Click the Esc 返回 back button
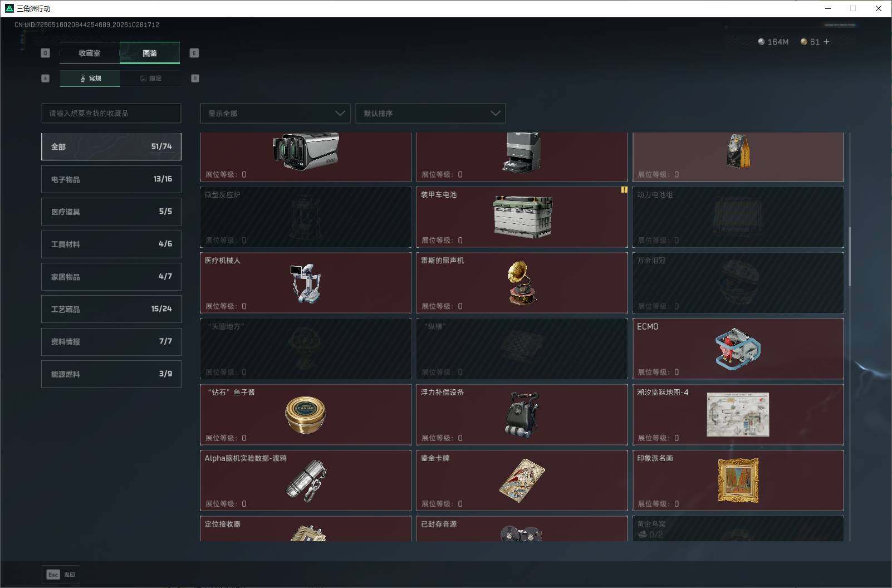This screenshot has width=892, height=588. pos(61,574)
